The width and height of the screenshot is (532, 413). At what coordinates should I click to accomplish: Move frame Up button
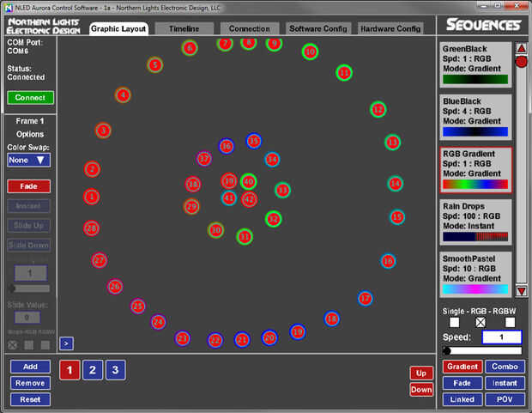pyautogui.click(x=421, y=373)
